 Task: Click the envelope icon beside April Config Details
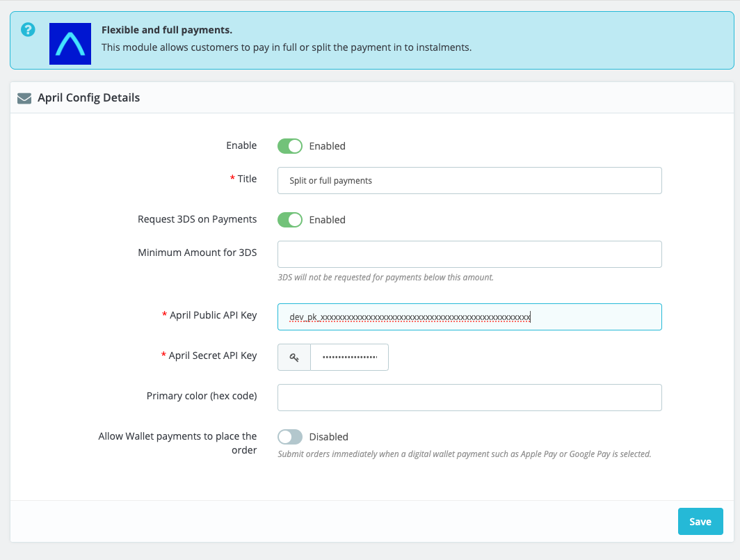pyautogui.click(x=24, y=97)
